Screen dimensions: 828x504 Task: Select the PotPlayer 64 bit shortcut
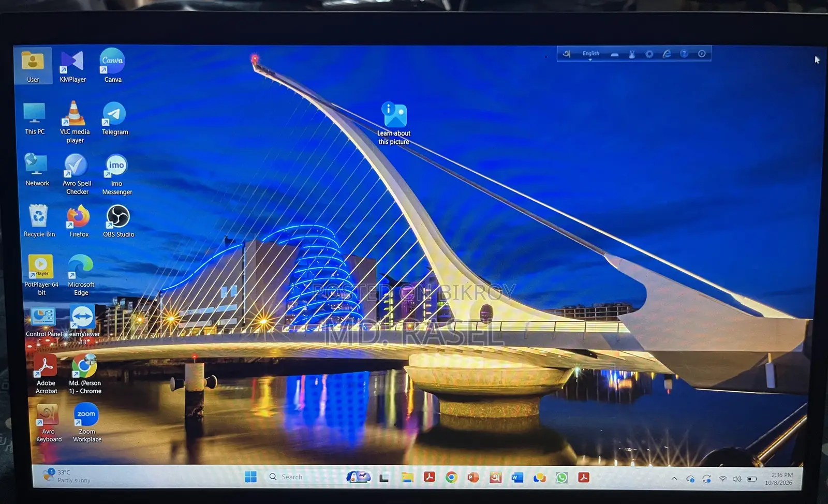tap(41, 275)
